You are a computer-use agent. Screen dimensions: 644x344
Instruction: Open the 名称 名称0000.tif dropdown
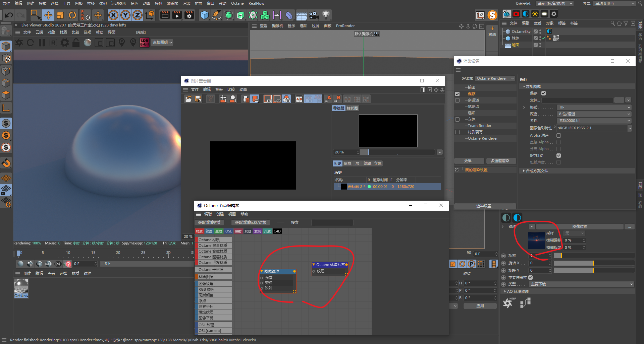pyautogui.click(x=594, y=121)
